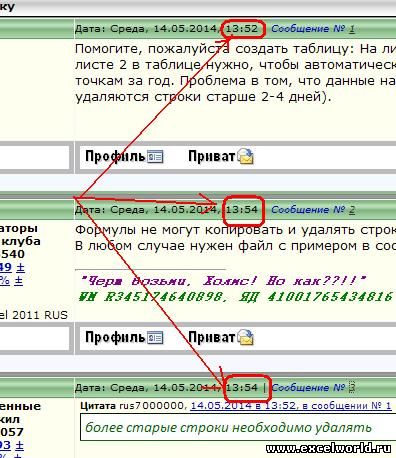Click the quoted text более старые строки необходимо удалять
This screenshot has height=458, width=396.
click(x=228, y=427)
